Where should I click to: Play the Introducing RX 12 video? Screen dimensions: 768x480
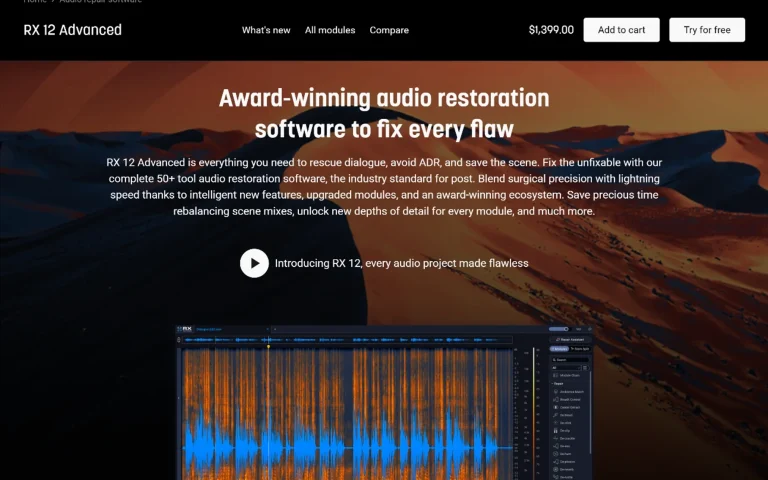(x=254, y=263)
